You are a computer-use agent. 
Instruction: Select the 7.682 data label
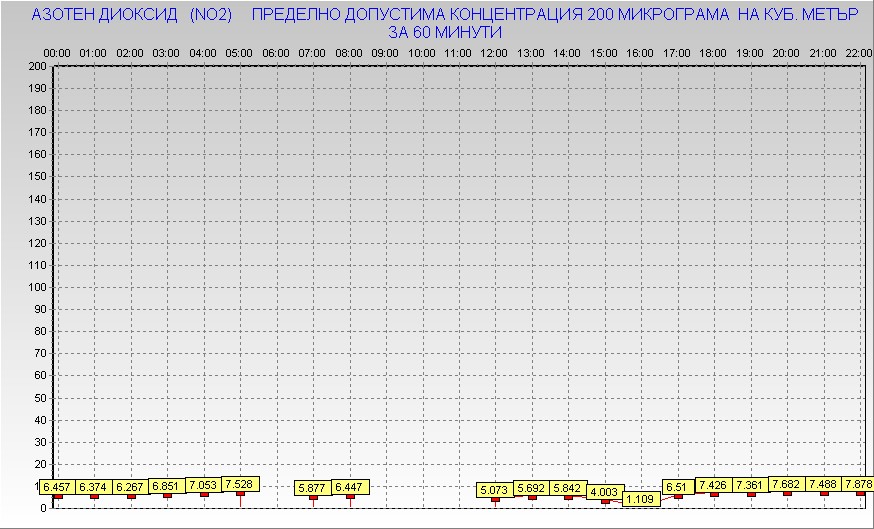click(787, 484)
